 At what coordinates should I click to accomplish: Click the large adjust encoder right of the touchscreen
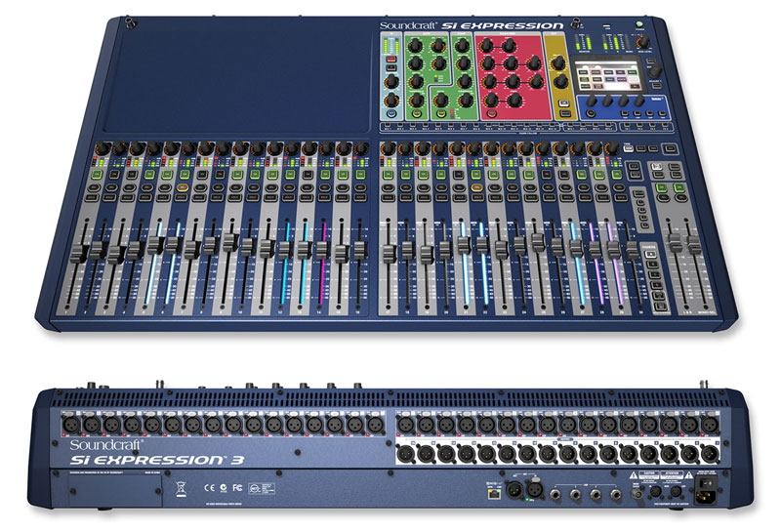(655, 70)
